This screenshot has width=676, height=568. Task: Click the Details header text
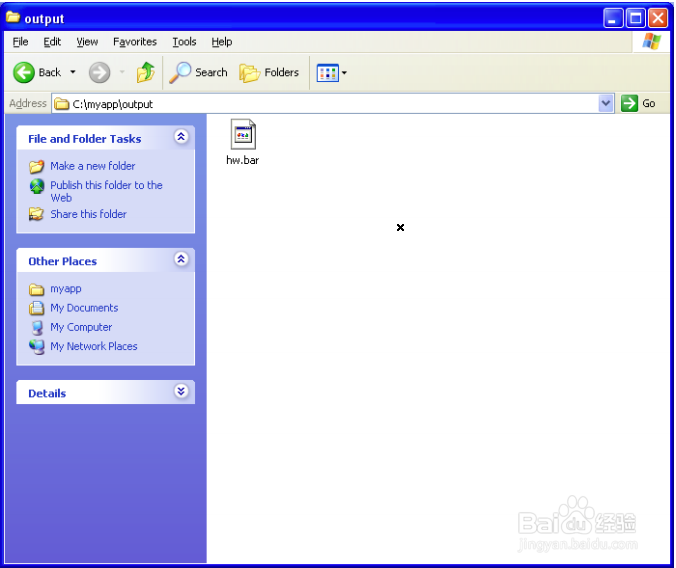pos(47,393)
